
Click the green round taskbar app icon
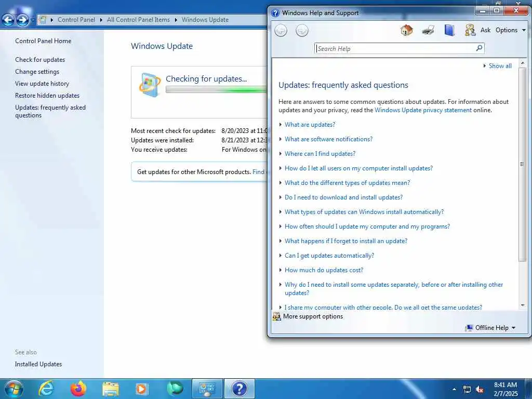[x=175, y=389]
